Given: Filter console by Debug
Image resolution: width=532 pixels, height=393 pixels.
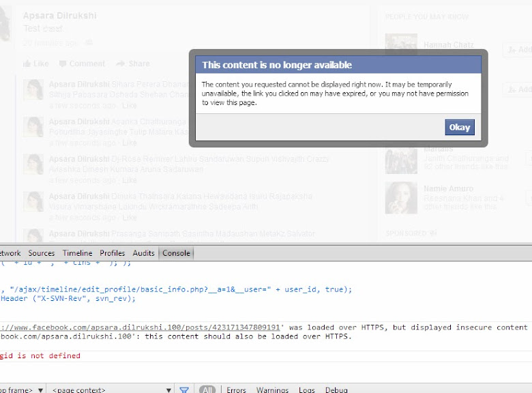Looking at the screenshot, I should (336, 390).
